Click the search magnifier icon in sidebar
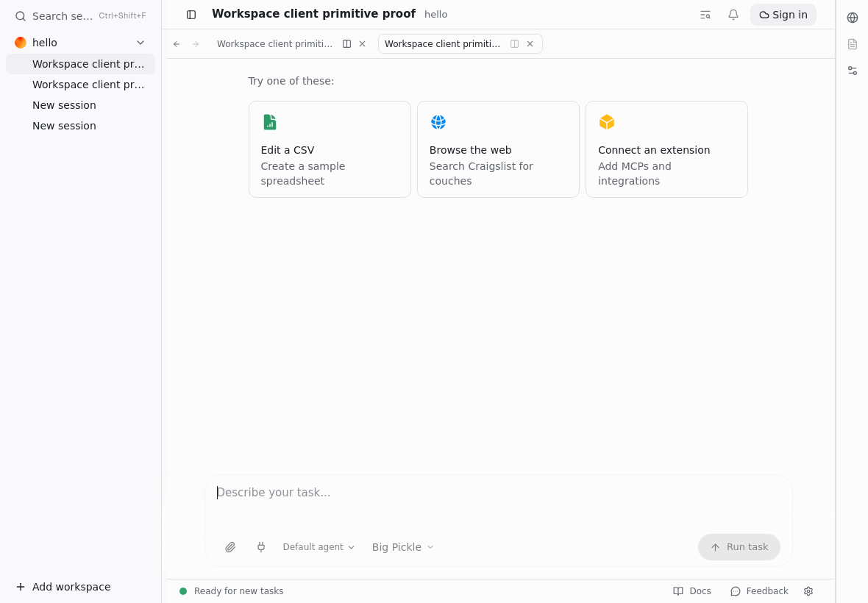868x603 pixels. [21, 16]
